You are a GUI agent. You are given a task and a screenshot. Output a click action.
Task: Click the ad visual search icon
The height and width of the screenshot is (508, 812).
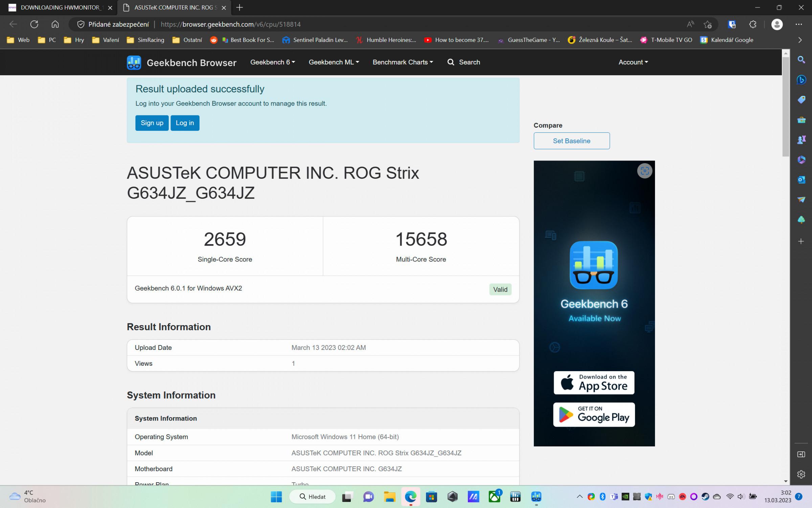(645, 171)
